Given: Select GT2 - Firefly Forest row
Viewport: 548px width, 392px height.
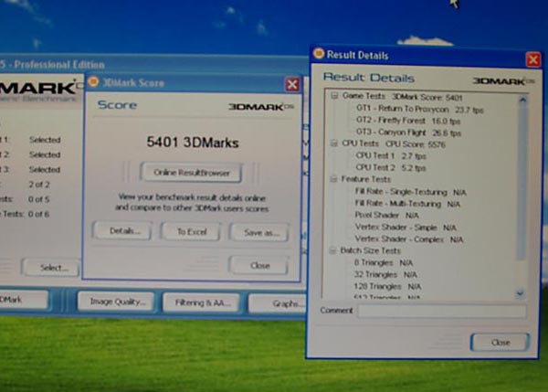Looking at the screenshot, I should coord(408,121).
